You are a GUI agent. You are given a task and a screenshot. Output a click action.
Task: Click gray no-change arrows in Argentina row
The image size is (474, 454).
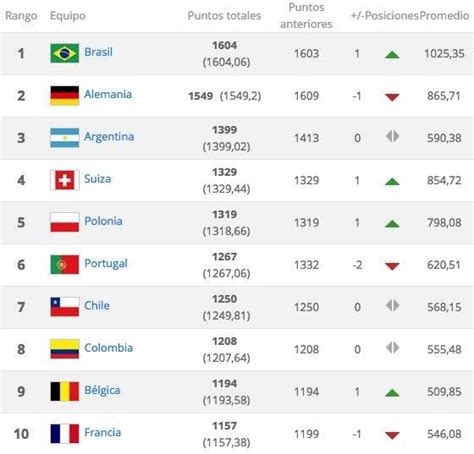pyautogui.click(x=392, y=136)
